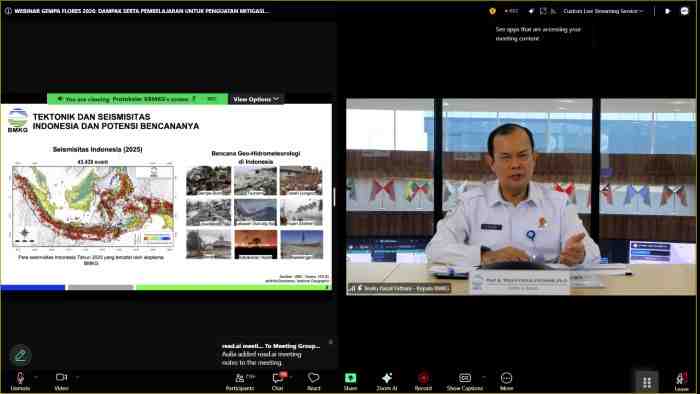Screen dimensions: 700x394
Task: Click the 'Seismisitas Indonesia (2025)' slide heading
Action: [x=97, y=149]
